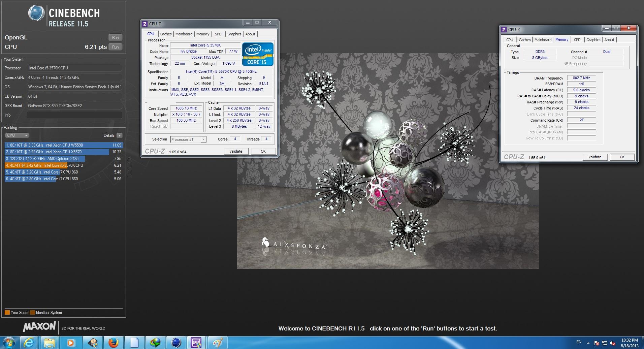Image resolution: width=644 pixels, height=349 pixels.
Task: Click the Core Speed value 1605.18 MHz
Action: click(x=186, y=108)
